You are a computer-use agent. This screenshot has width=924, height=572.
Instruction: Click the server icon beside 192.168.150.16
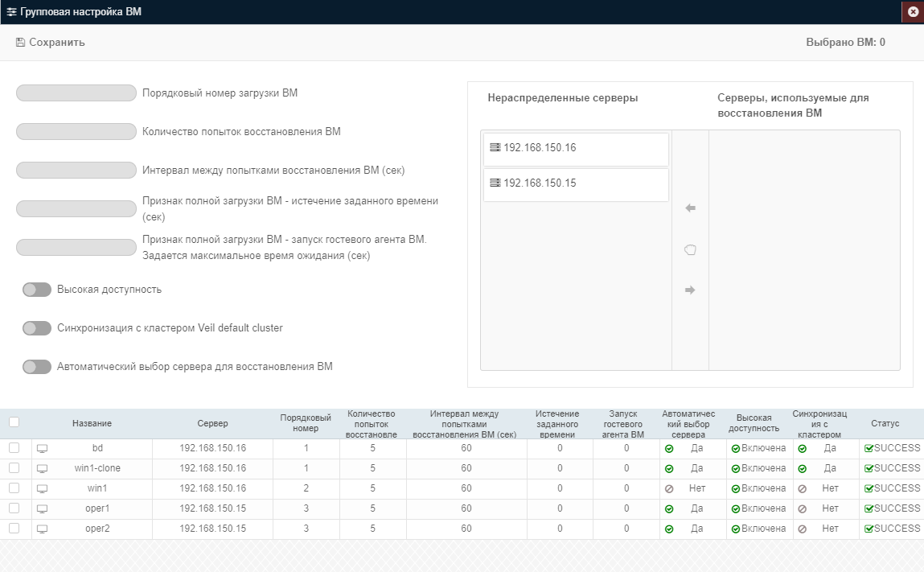(495, 147)
